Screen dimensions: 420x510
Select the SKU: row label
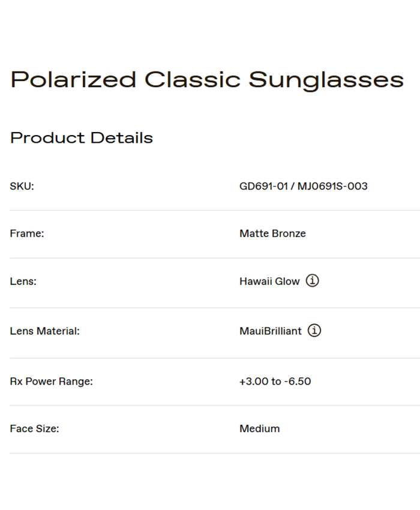click(x=22, y=186)
